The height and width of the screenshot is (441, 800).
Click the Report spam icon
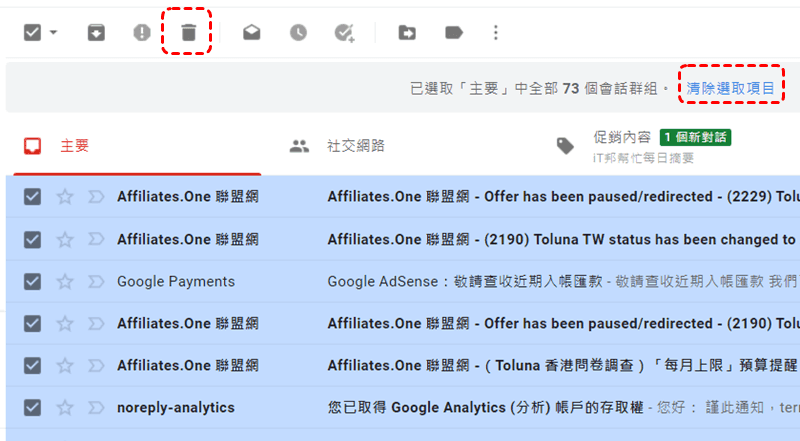(141, 33)
